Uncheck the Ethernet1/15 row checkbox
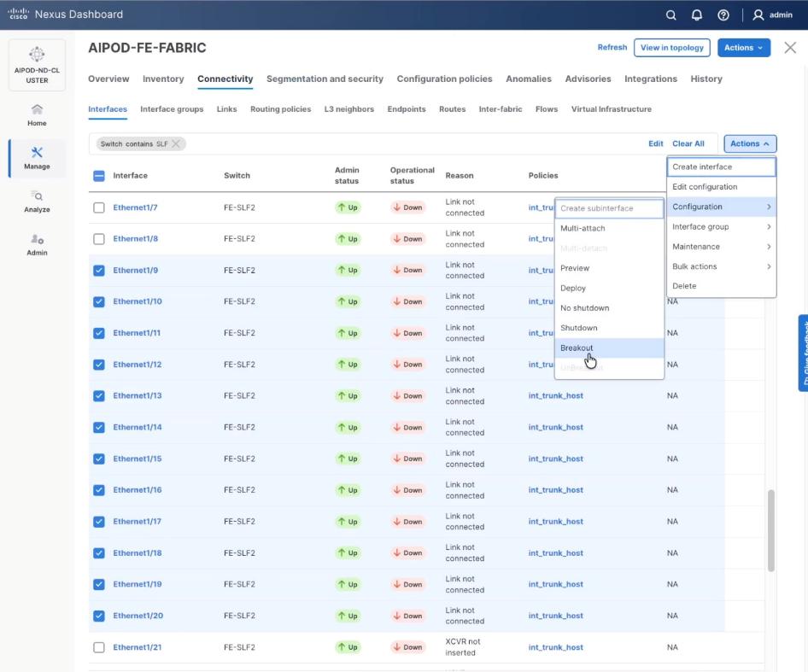 pos(99,459)
